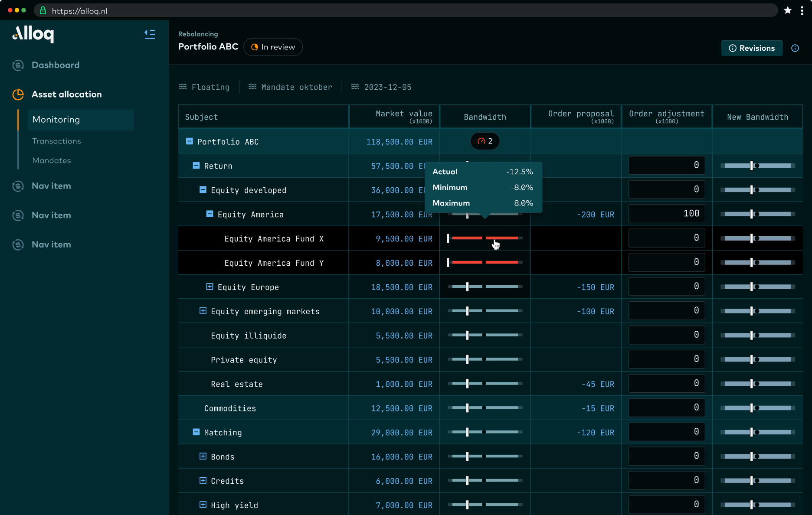Click Equity America order adjustment field with 100
The image size is (812, 515).
click(x=667, y=214)
